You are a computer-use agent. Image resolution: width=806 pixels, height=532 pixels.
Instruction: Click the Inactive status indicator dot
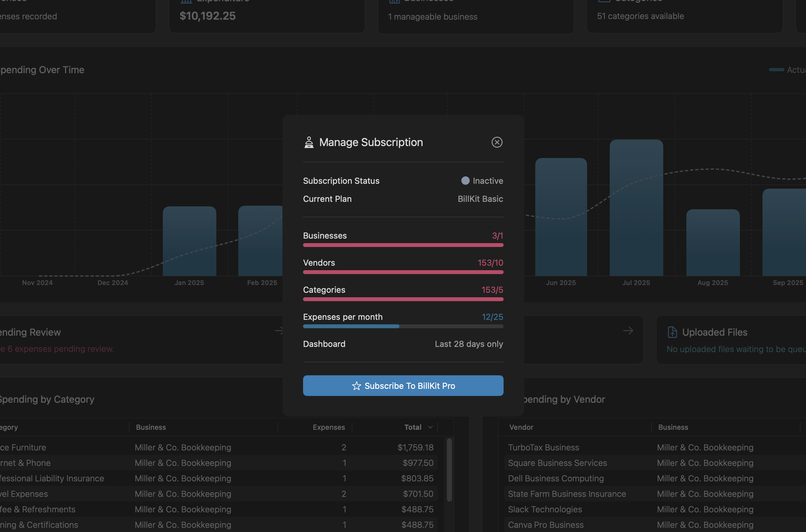465,181
